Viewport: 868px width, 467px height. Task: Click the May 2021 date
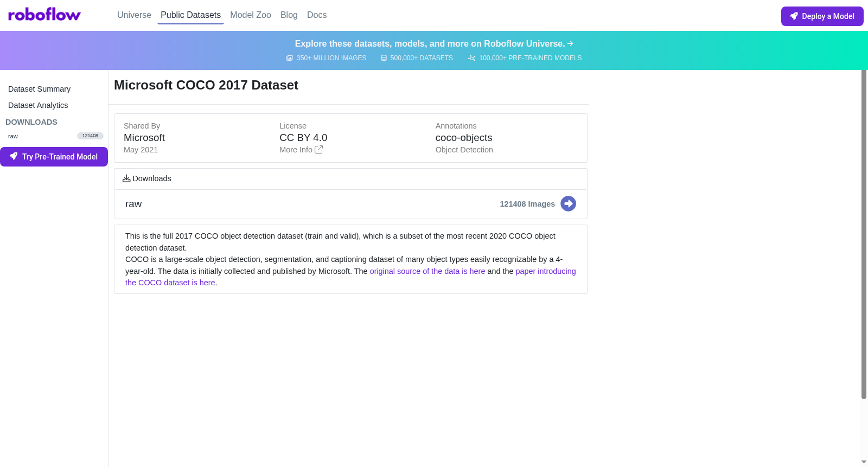141,150
